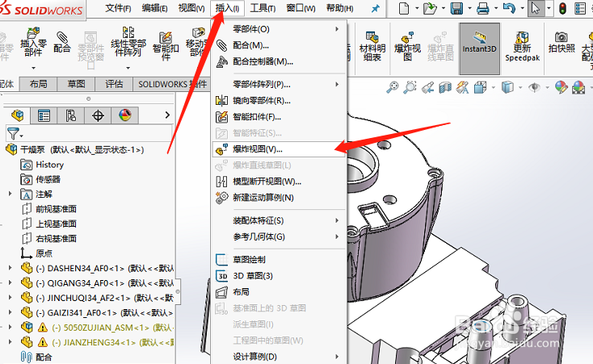Viewport: 593px width, 364px height.
Task: Open the 工具(T) menu
Action: pos(263,8)
